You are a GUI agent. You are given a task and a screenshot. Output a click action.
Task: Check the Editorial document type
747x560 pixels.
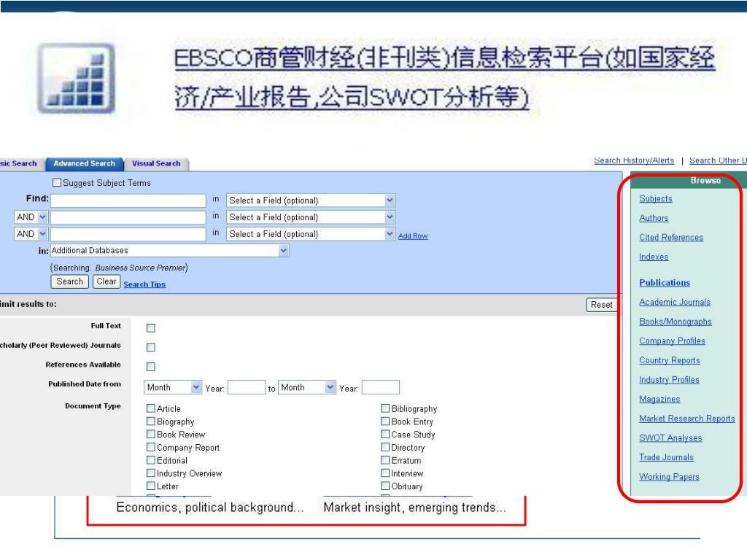151,460
